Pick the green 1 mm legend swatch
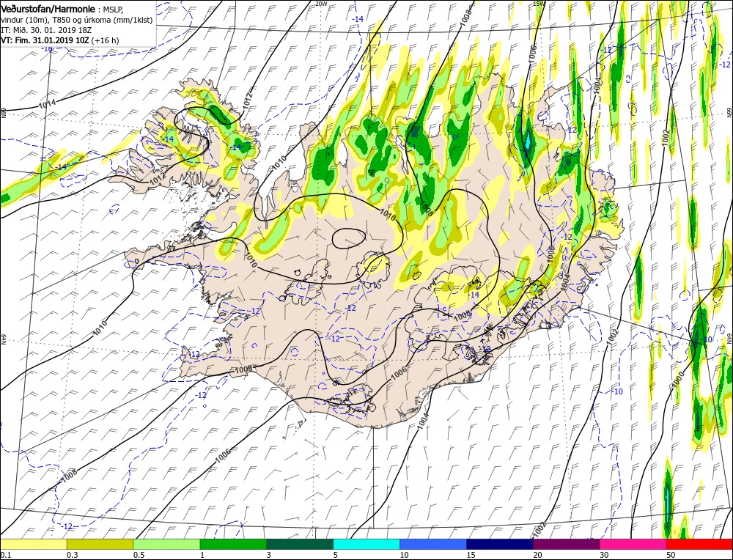This screenshot has height=560, width=733. (233, 544)
